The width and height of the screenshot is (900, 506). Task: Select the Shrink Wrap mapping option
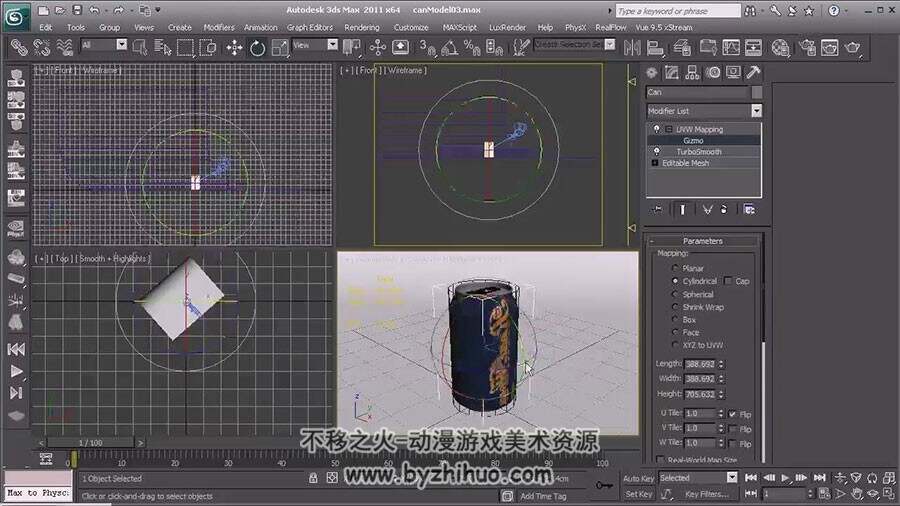pos(675,307)
